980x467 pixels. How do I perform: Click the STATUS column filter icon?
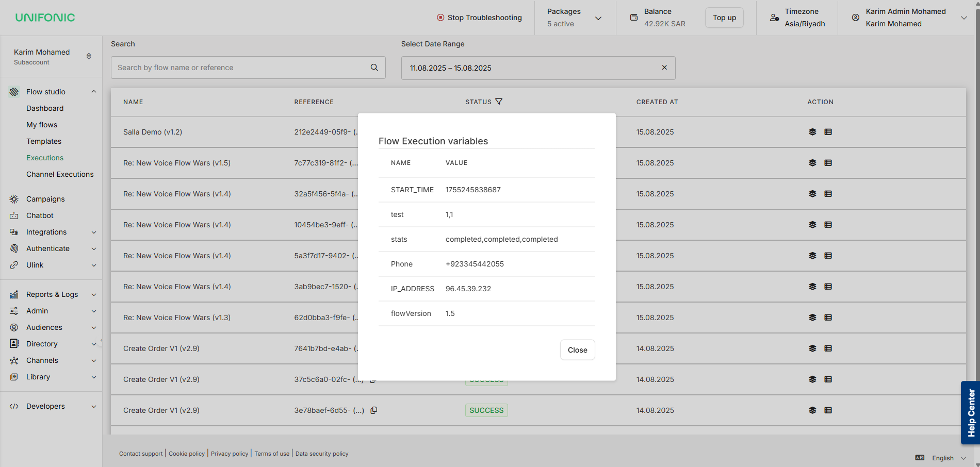(x=499, y=102)
